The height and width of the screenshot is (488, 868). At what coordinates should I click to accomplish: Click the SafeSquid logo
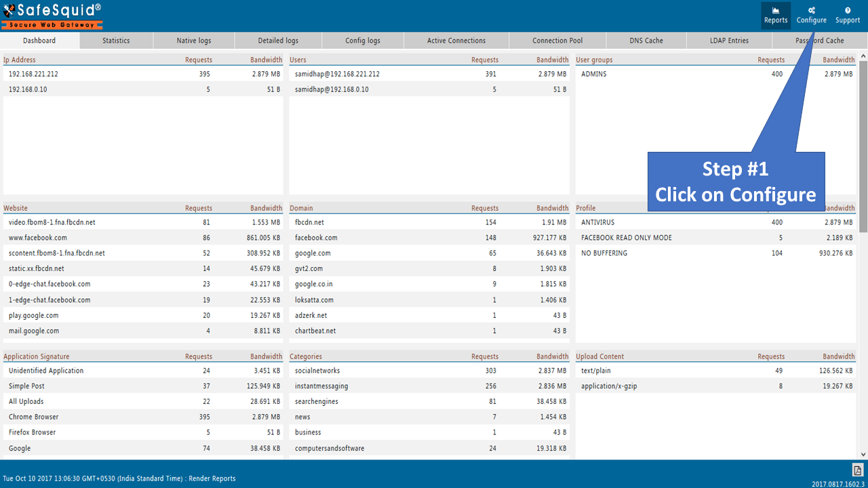coord(52,16)
